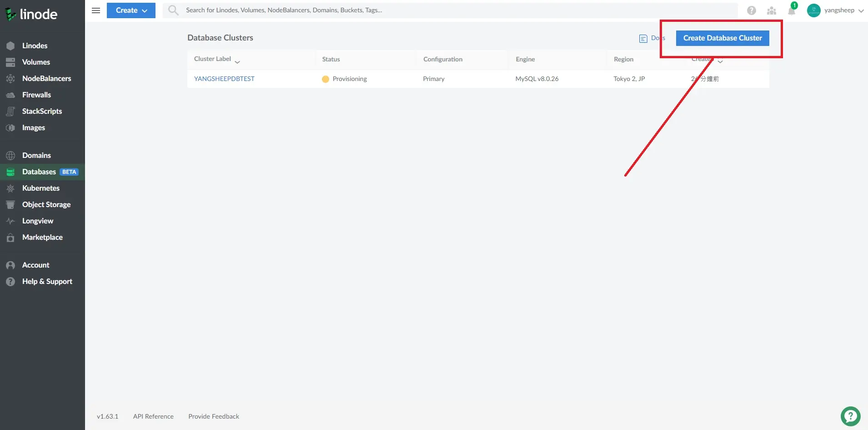Click Create Database Cluster button
The width and height of the screenshot is (868, 430).
(722, 38)
